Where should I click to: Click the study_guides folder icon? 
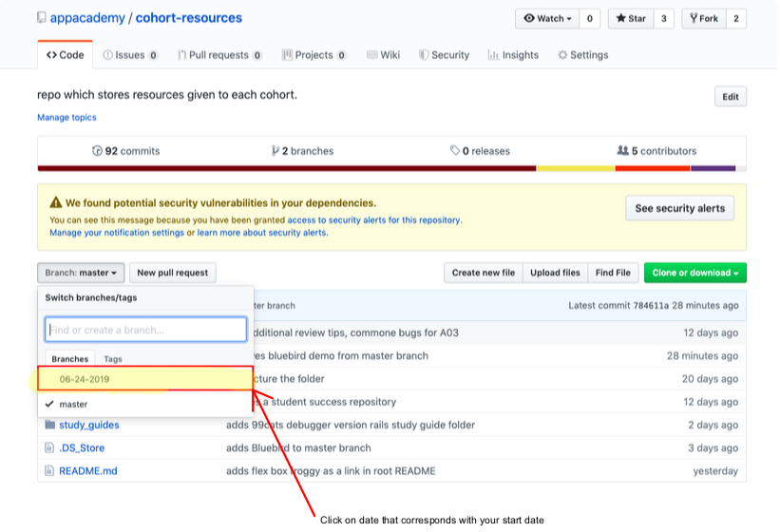(49, 425)
